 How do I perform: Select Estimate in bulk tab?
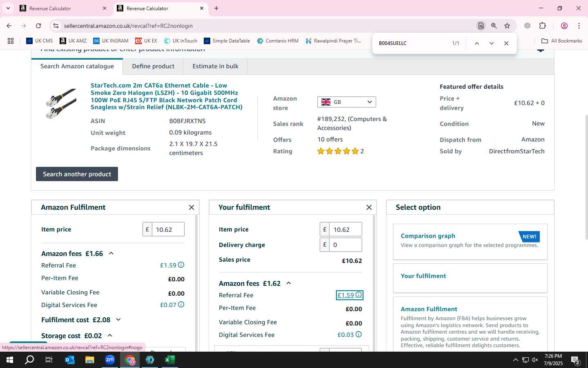[x=215, y=66]
